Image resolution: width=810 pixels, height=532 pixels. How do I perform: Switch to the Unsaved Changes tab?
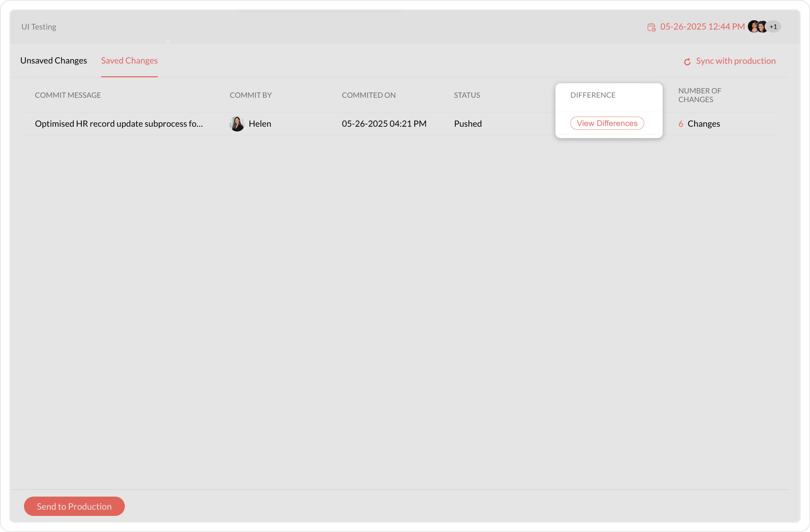(53, 61)
